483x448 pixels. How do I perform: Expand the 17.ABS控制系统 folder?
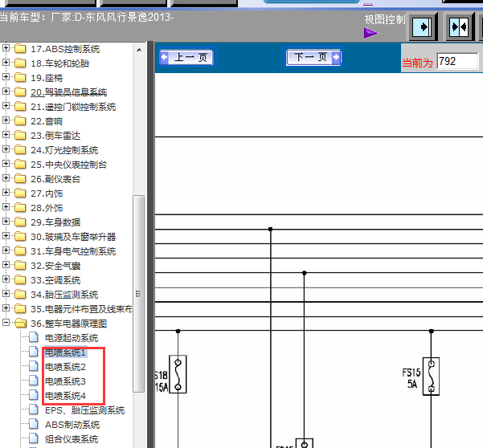[x=6, y=48]
